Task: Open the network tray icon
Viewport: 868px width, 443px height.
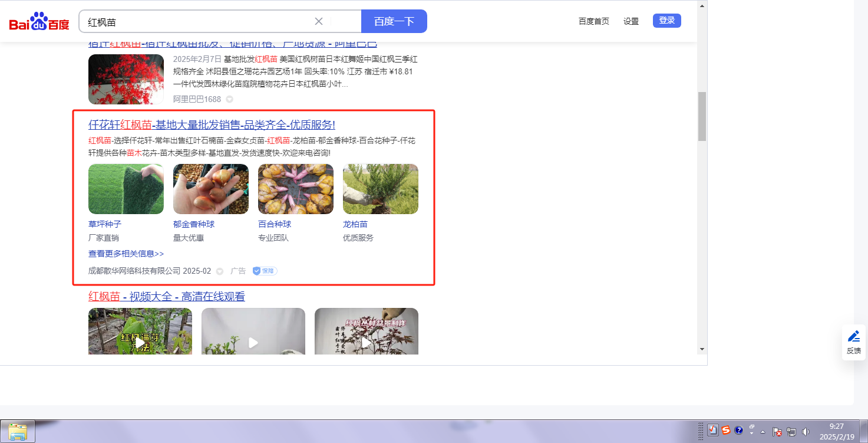Action: click(x=791, y=431)
